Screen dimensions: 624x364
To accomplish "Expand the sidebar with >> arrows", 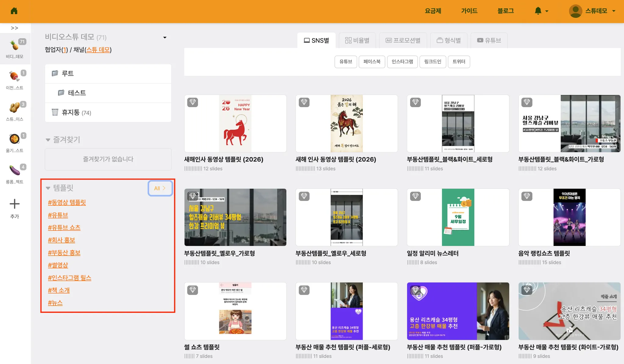I will tap(14, 28).
